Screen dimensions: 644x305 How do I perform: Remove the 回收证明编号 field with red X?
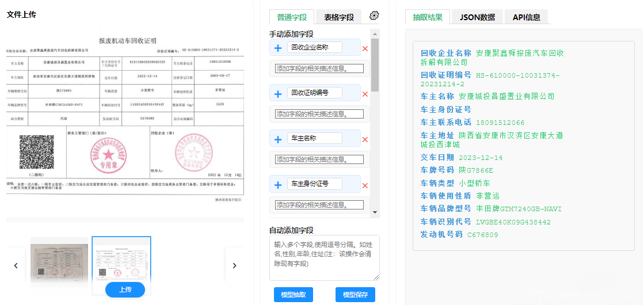[365, 94]
